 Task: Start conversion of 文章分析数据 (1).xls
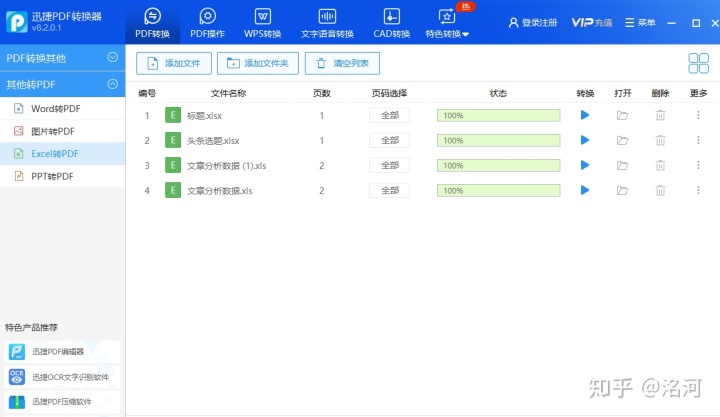pos(585,165)
